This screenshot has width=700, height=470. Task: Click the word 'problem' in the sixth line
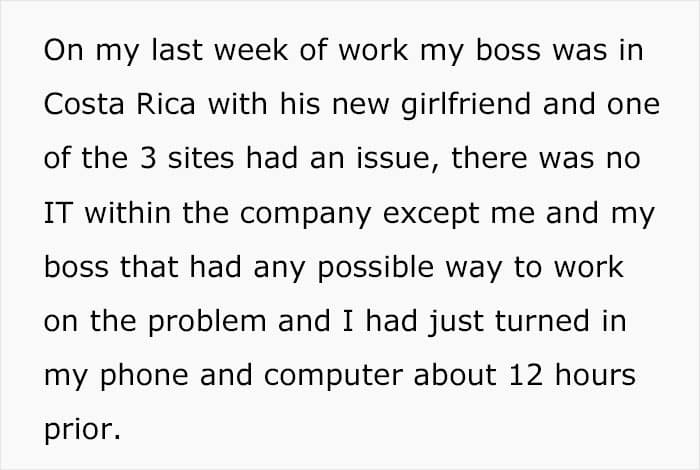(x=207, y=322)
